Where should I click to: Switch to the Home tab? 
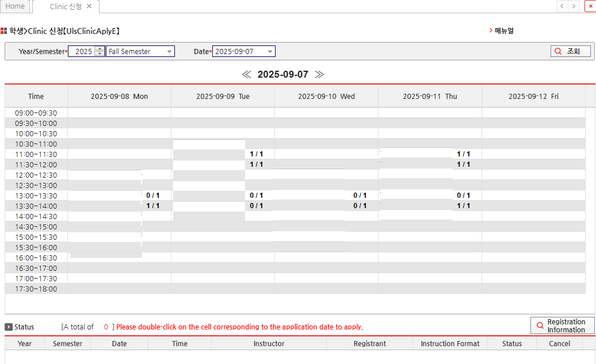pyautogui.click(x=15, y=6)
